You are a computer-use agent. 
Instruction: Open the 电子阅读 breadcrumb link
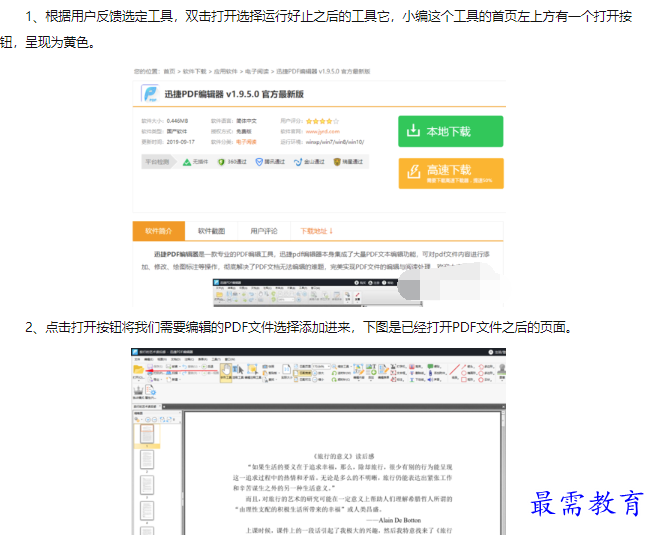[x=257, y=71]
